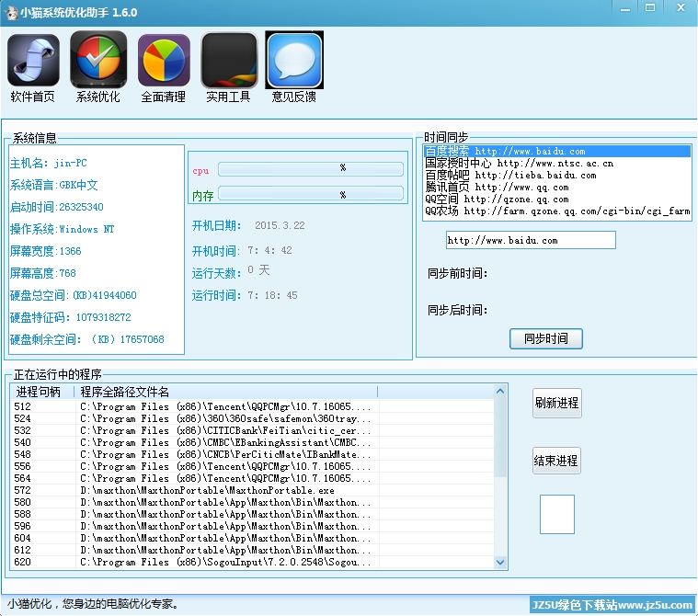698x616 pixels.
Task: Select process row with handle 512
Action: coord(252,406)
